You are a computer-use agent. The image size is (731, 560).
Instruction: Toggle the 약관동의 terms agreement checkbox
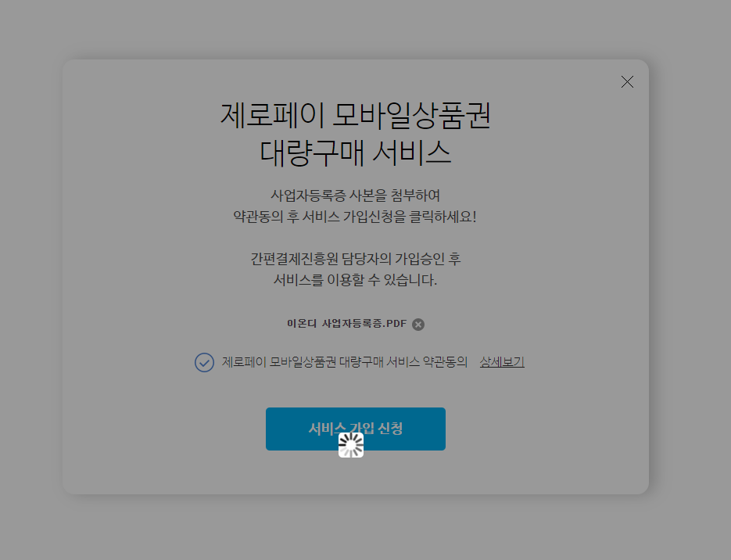click(204, 362)
